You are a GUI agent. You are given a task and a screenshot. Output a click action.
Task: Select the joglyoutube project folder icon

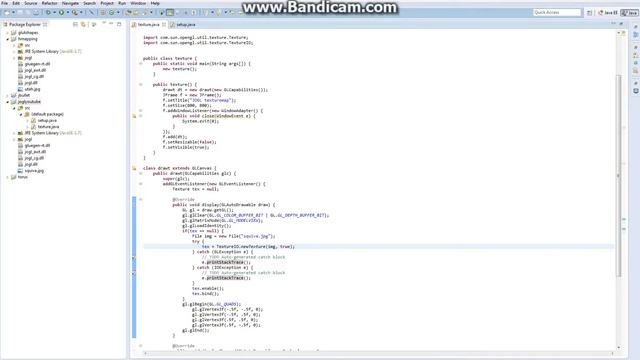coord(13,102)
